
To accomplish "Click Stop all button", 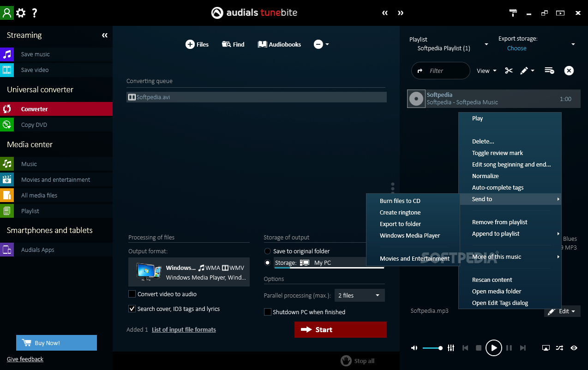I will click(358, 361).
